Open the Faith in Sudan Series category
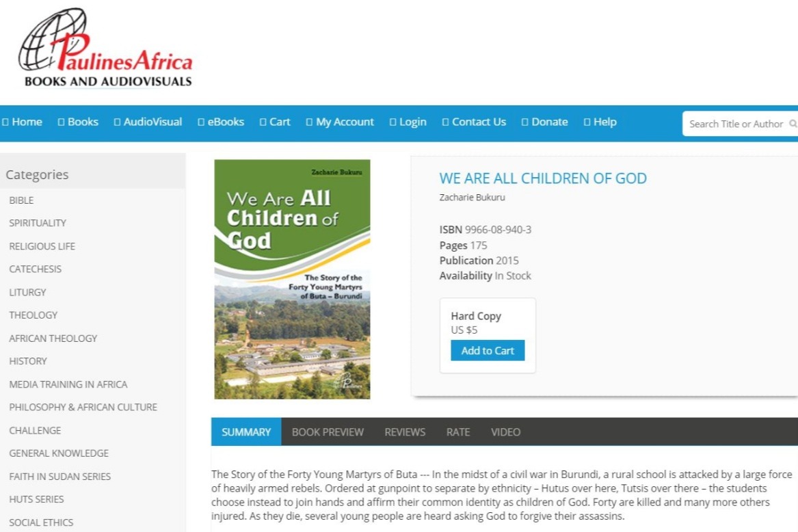Image resolution: width=798 pixels, height=532 pixels. click(x=59, y=476)
